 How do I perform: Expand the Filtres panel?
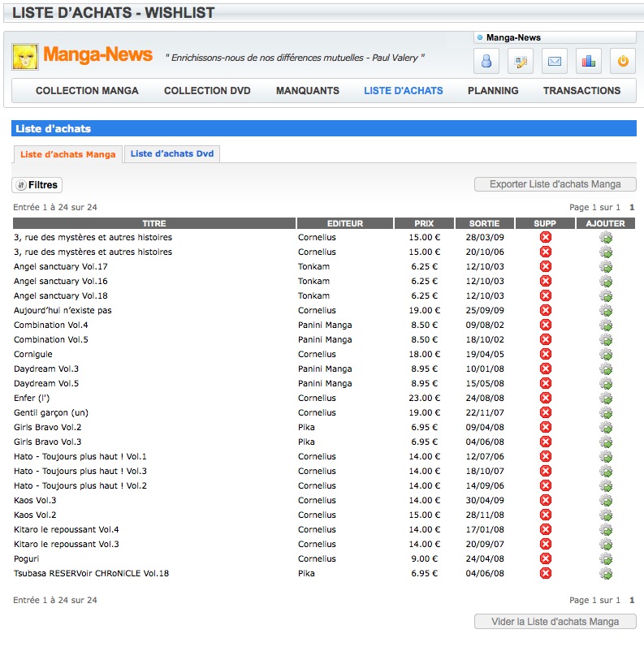tap(37, 185)
